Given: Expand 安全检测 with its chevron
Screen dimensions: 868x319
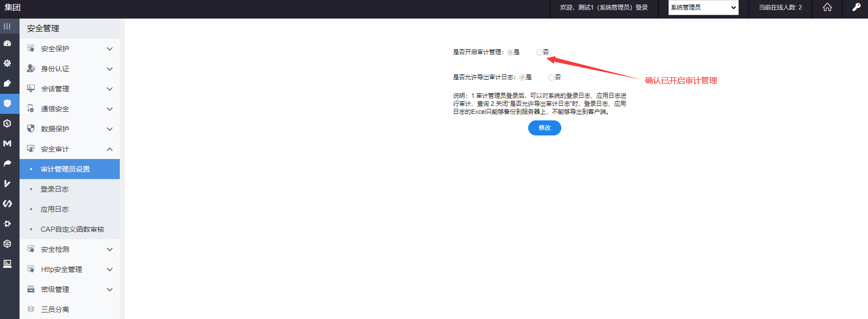Looking at the screenshot, I should point(110,249).
